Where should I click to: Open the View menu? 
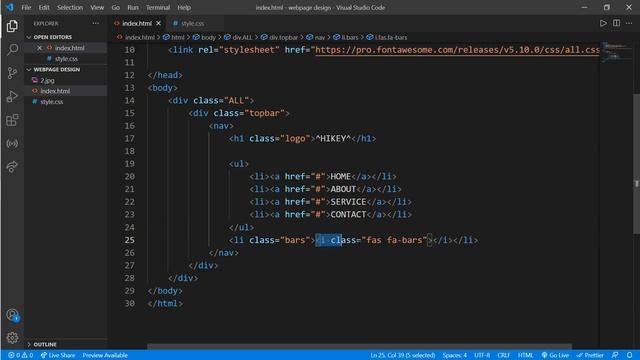pos(97,7)
